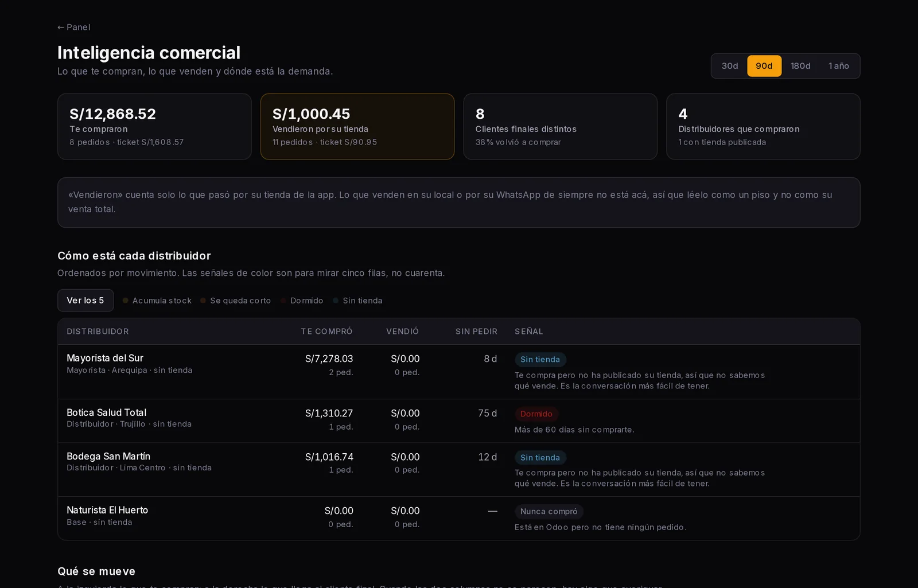
Task: Click the Se queda corto legend dot
Action: [203, 301]
